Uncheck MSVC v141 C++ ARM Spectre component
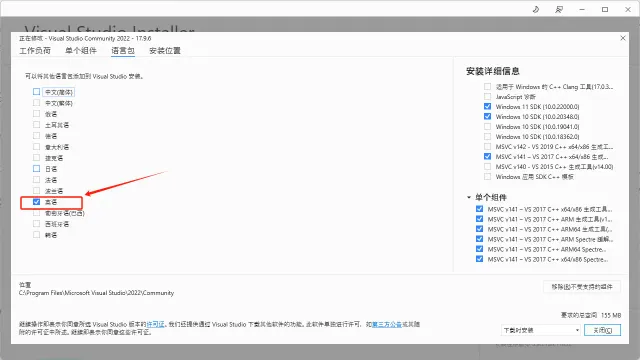 point(480,239)
